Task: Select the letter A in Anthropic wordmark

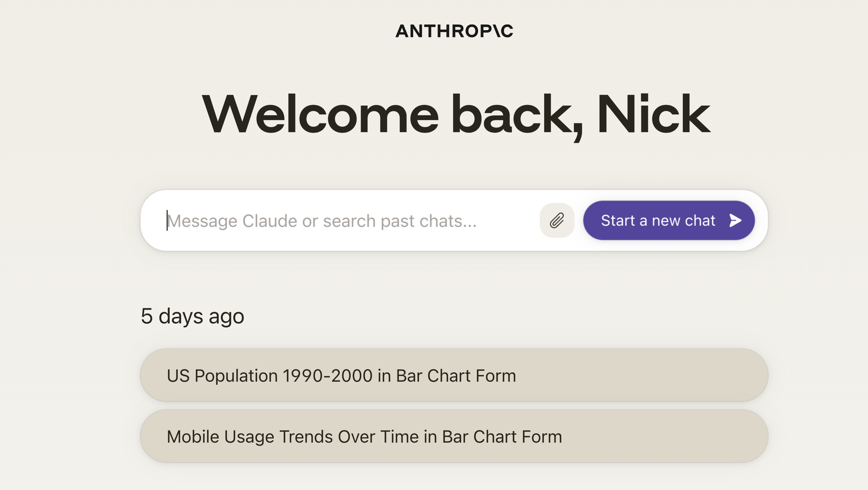Action: (x=402, y=31)
